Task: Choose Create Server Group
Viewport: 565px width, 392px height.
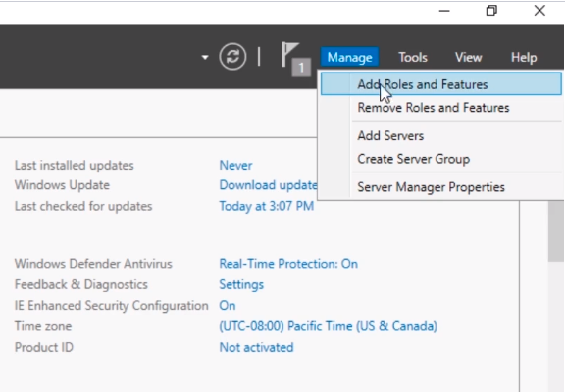Action: click(x=413, y=159)
